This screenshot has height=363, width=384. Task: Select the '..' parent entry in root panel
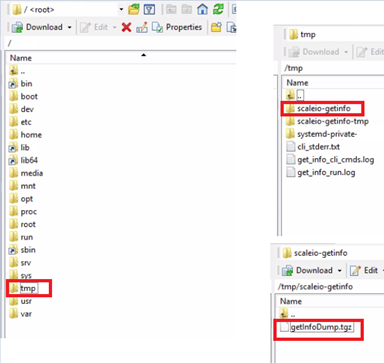[x=17, y=71]
